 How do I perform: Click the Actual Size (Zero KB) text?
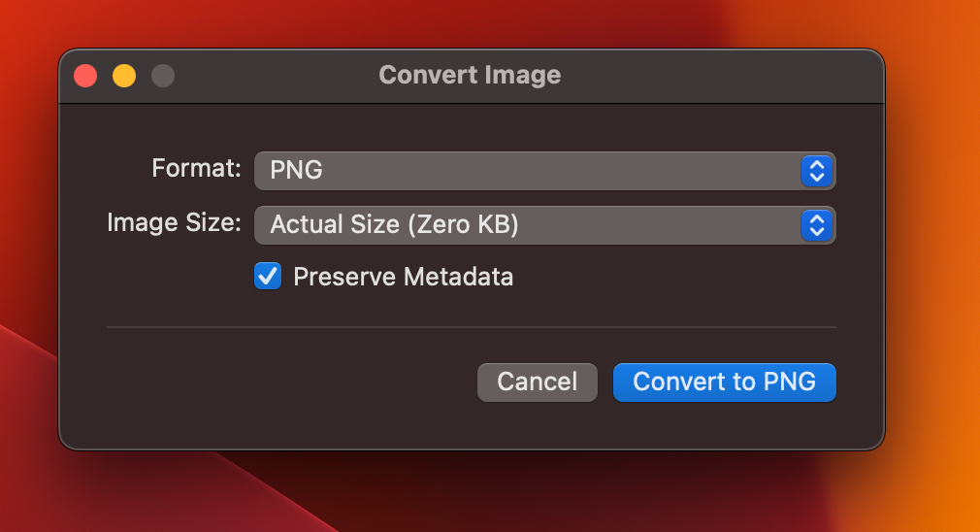394,224
